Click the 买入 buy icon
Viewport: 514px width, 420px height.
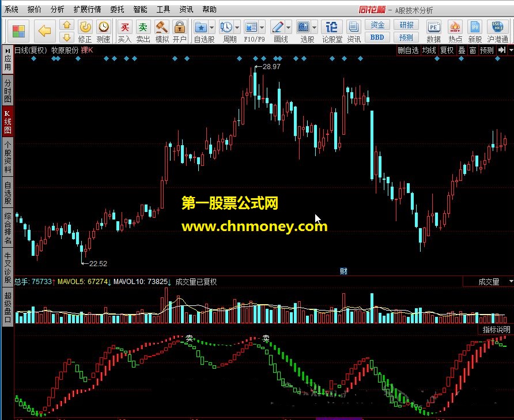click(x=124, y=27)
